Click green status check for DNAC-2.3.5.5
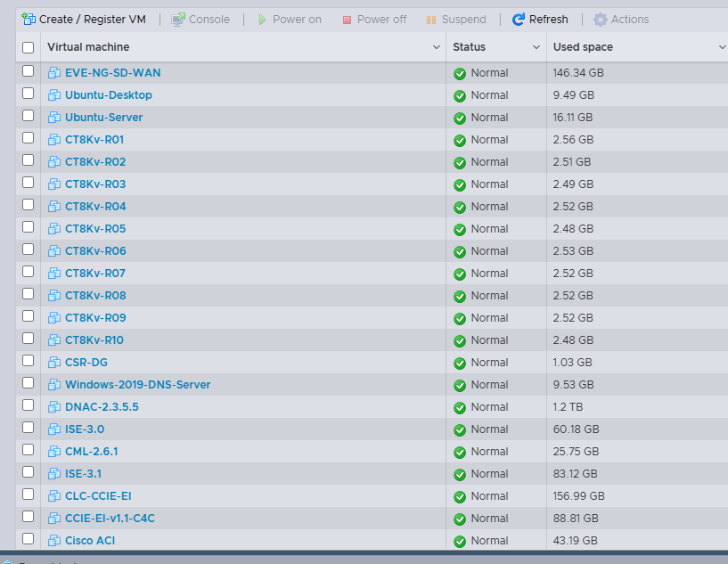Image resolution: width=728 pixels, height=564 pixels. [460, 408]
